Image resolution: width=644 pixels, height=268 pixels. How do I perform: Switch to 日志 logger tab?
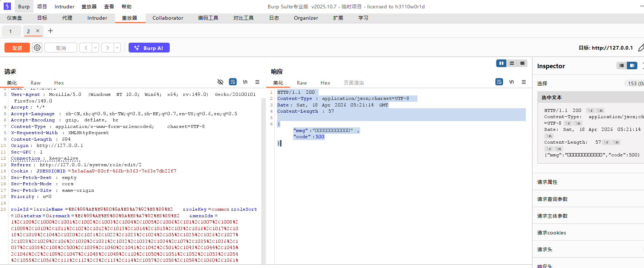(274, 18)
